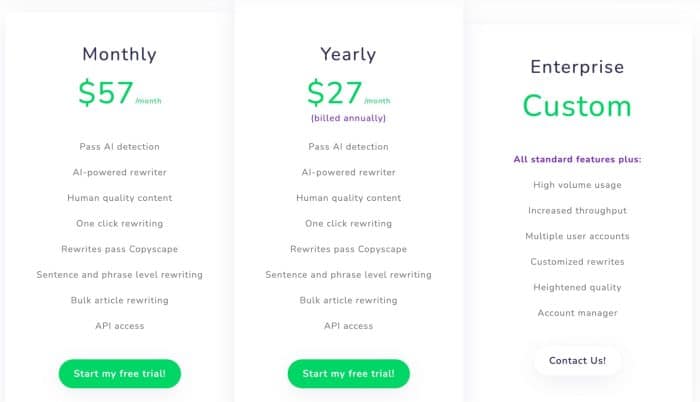Click the $27 yearly price
Screen dimensions: 700x402
coord(334,92)
